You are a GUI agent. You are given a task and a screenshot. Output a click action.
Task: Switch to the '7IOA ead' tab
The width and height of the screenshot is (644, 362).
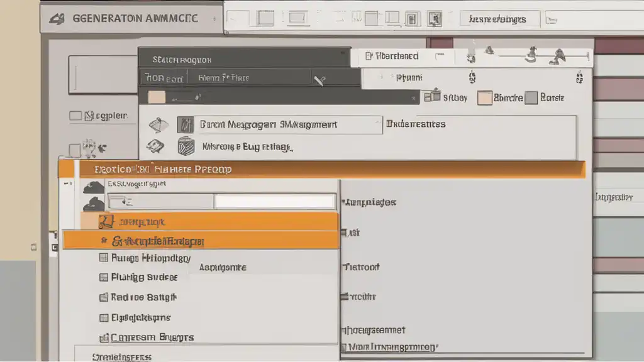pos(164,78)
